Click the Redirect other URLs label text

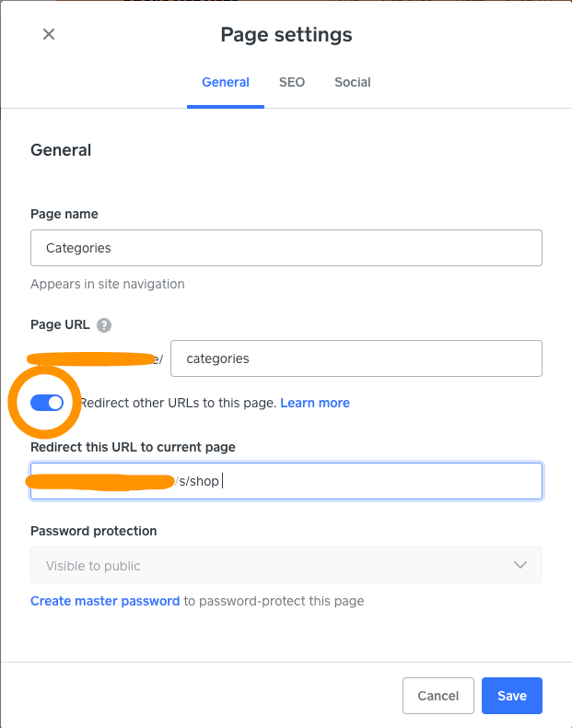(178, 403)
